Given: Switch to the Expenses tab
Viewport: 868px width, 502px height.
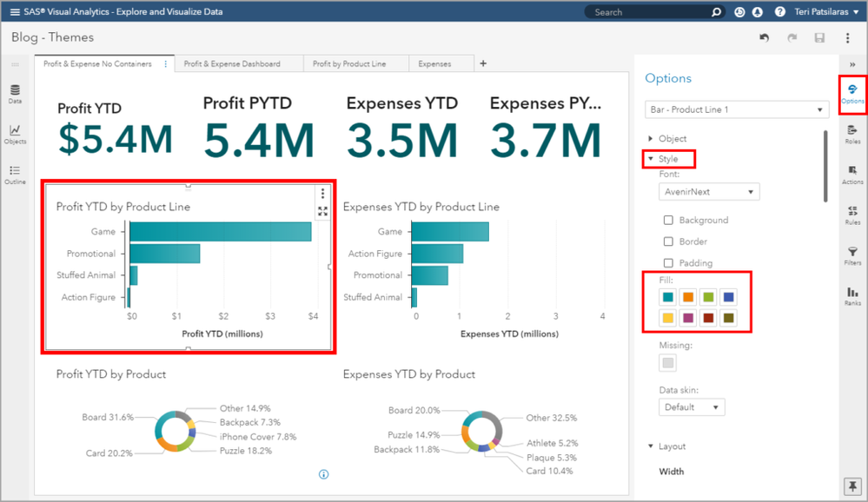Looking at the screenshot, I should tap(434, 64).
